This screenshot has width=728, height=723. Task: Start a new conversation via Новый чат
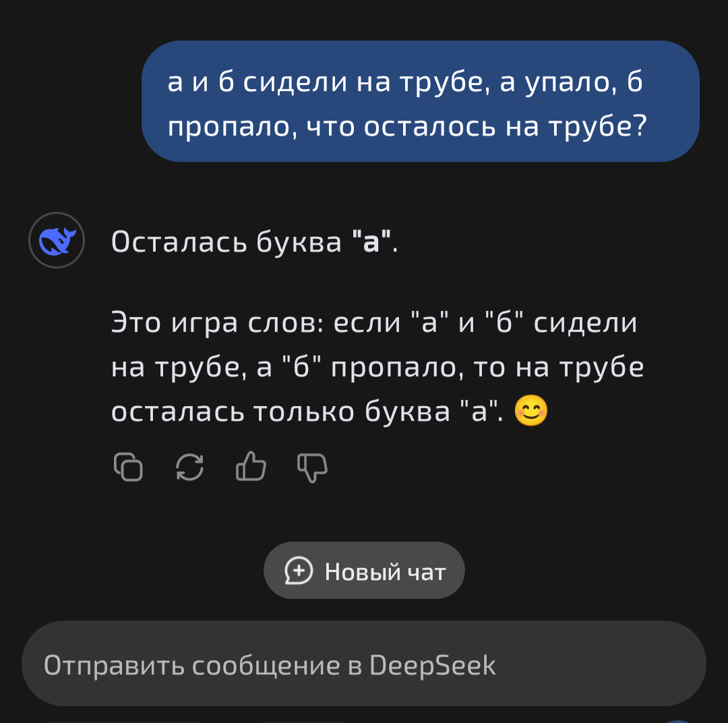pyautogui.click(x=364, y=570)
